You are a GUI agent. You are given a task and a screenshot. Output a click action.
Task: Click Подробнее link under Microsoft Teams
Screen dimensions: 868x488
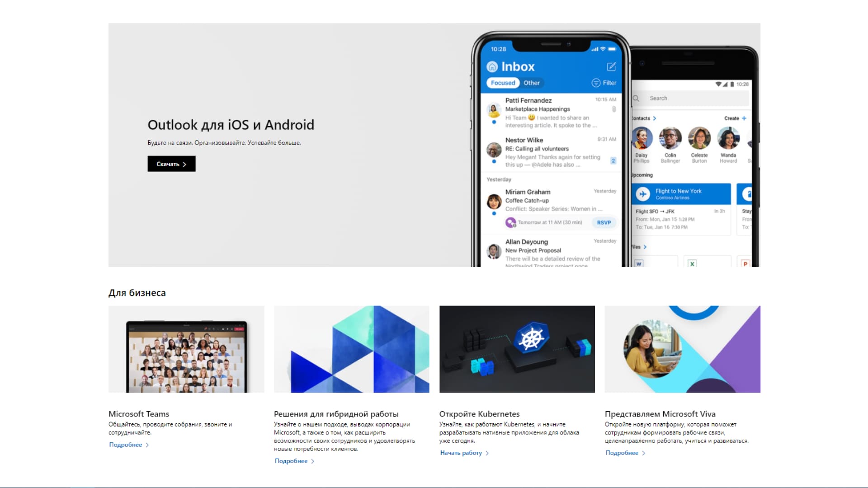point(129,445)
